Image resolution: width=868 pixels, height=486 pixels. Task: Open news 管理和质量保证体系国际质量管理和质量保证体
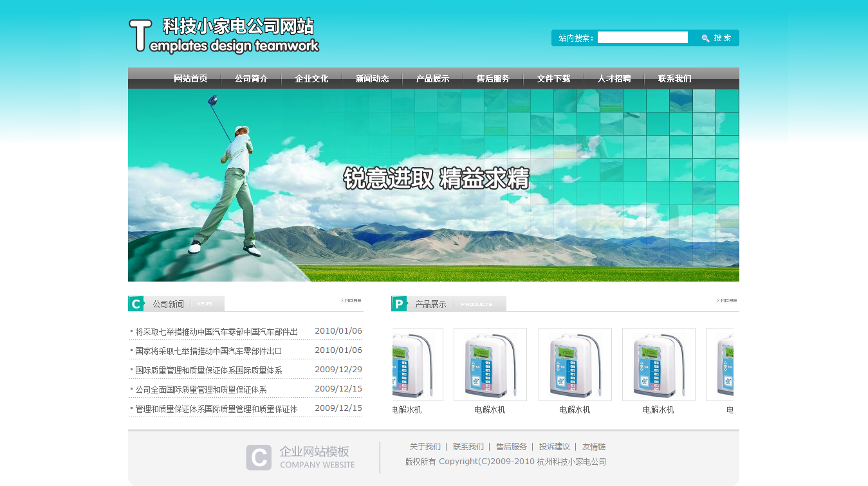(216, 409)
